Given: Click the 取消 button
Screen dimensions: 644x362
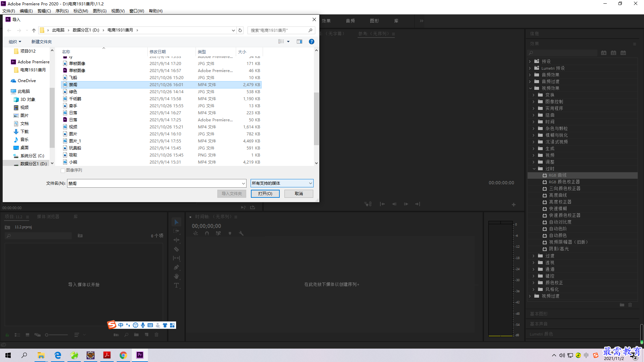Looking at the screenshot, I should pyautogui.click(x=299, y=194).
